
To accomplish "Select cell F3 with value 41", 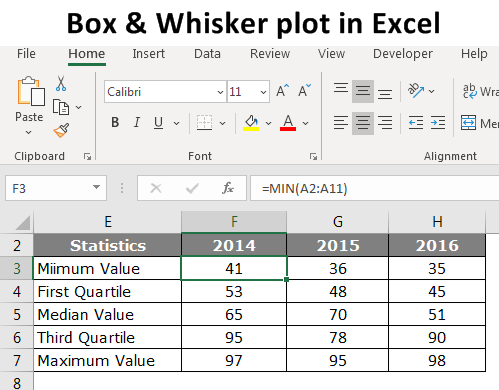I will pos(234,268).
